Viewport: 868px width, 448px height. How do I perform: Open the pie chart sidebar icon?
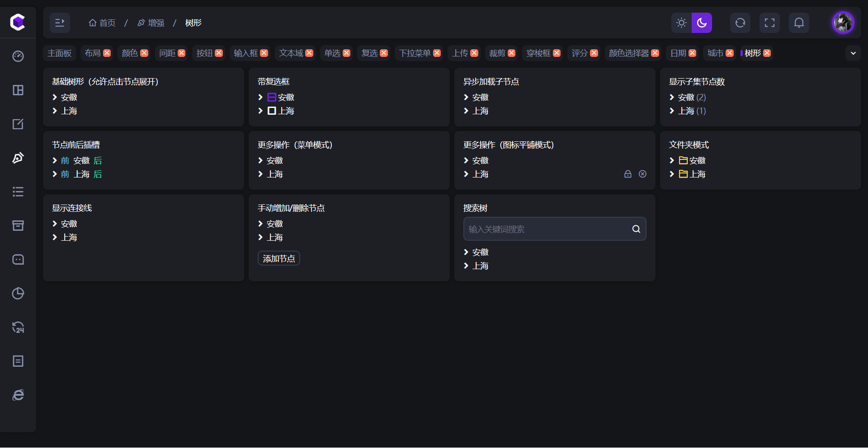tap(18, 293)
